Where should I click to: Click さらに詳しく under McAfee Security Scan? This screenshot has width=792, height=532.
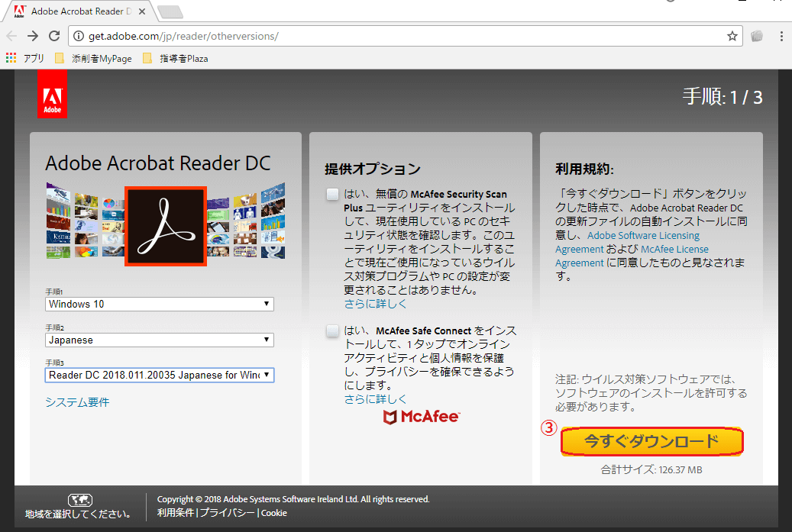375,304
